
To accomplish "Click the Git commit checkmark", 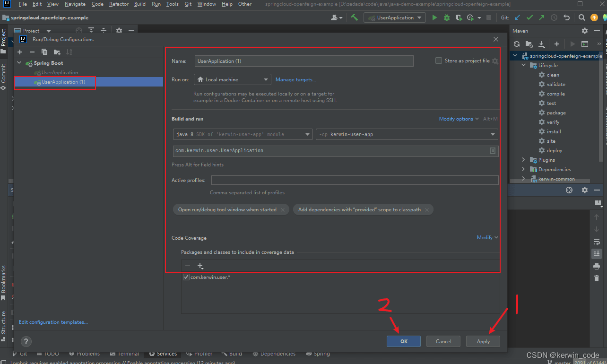I will coord(529,17).
